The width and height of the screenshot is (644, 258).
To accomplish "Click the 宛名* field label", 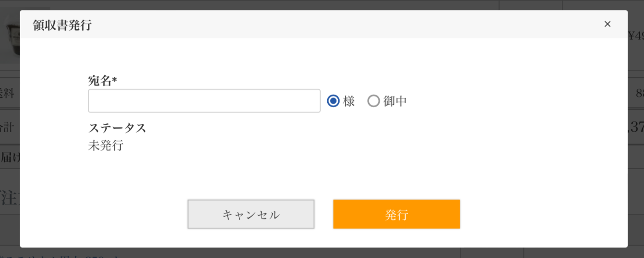I will point(103,81).
